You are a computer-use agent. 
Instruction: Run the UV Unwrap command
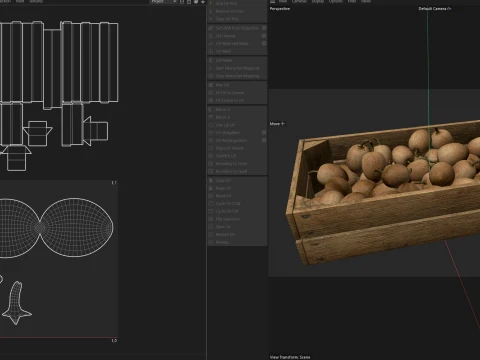(225, 36)
